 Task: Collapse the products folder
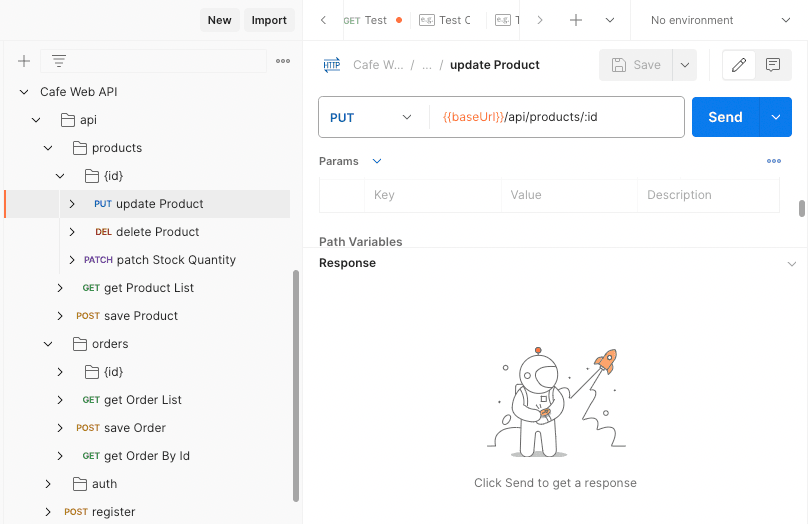48,148
